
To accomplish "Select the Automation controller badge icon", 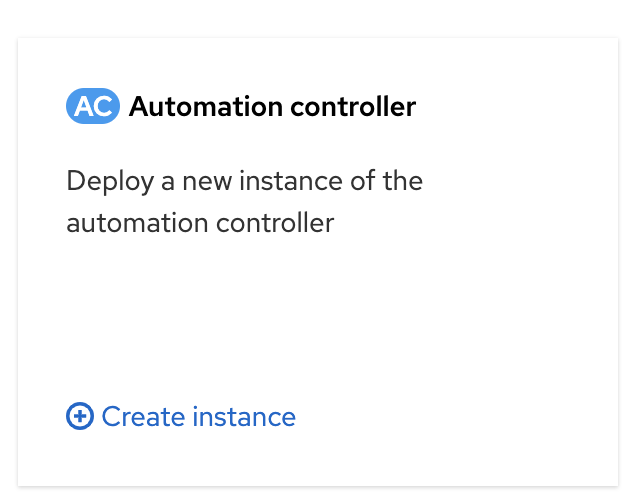I will point(93,106).
